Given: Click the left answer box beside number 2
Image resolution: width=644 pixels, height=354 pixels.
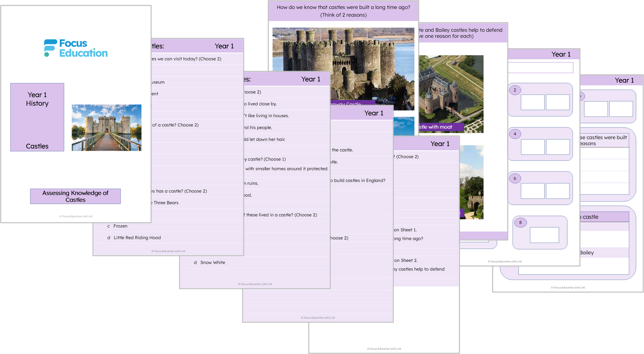Looking at the screenshot, I should click(533, 102).
